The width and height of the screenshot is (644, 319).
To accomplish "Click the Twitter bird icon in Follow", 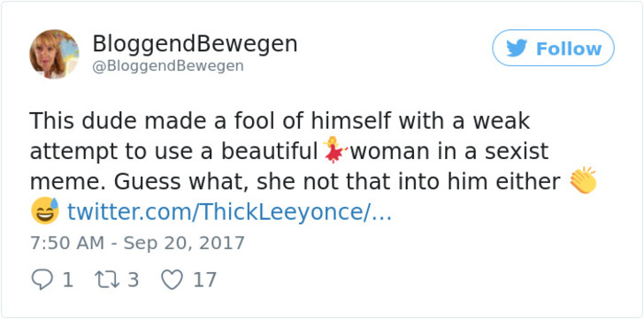I will click(517, 49).
